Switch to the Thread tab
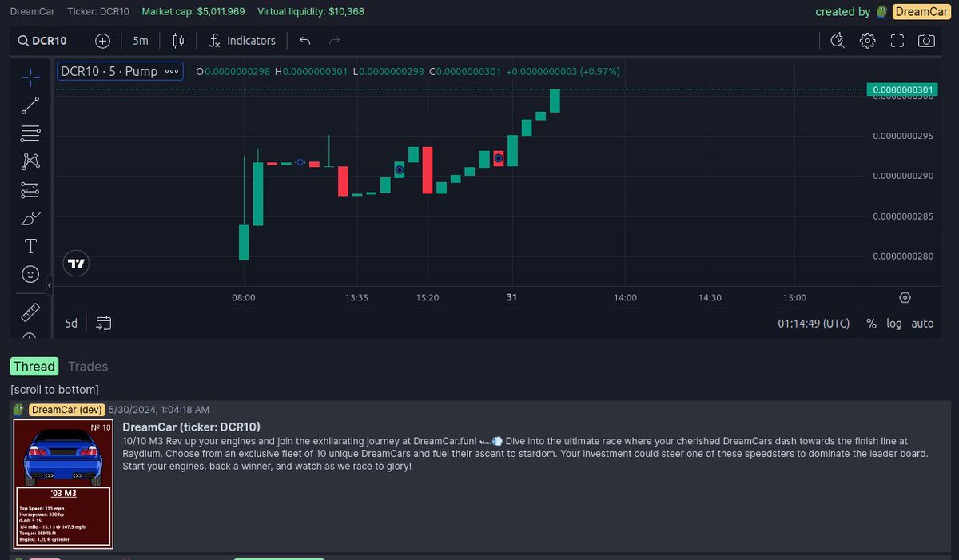959x560 pixels. coord(34,367)
